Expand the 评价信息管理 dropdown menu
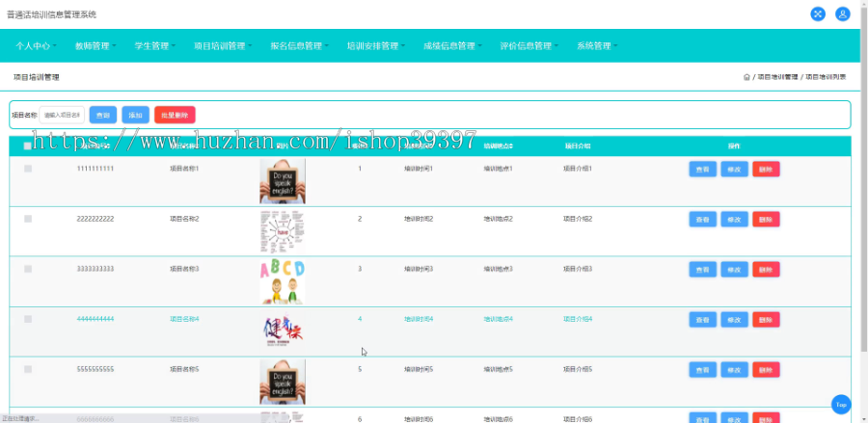This screenshot has height=423, width=868. [x=529, y=46]
